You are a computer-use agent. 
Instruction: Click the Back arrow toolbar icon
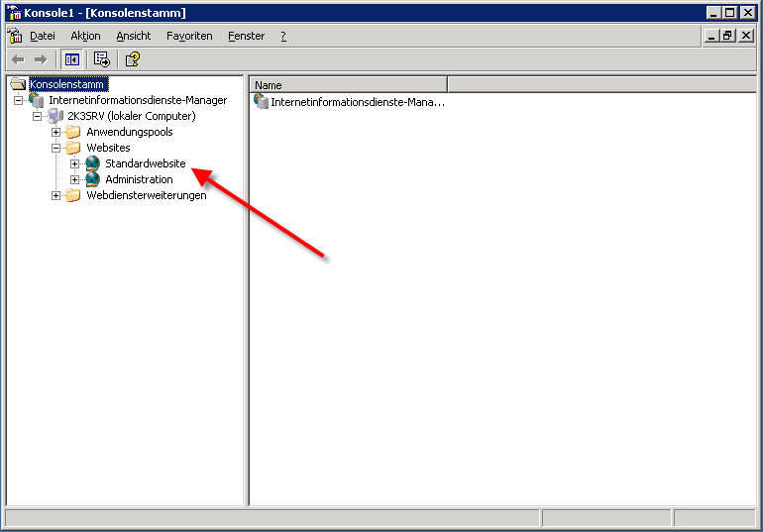coord(18,59)
